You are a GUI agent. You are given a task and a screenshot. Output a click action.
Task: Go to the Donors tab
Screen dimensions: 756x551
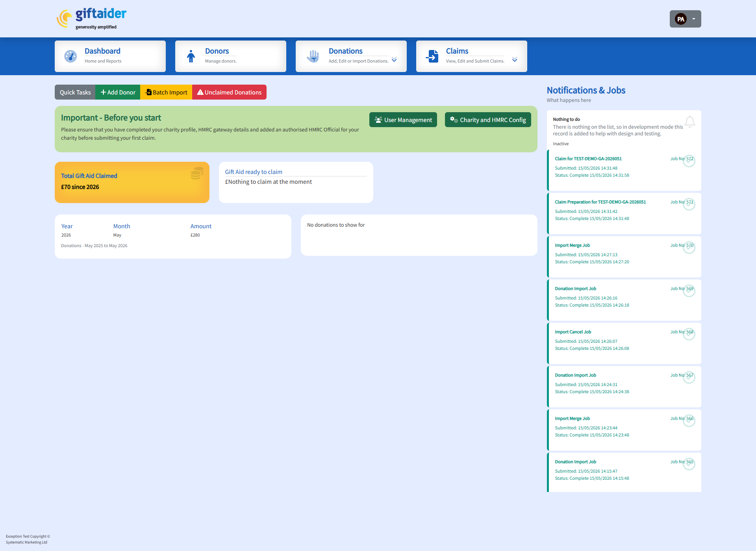231,56
